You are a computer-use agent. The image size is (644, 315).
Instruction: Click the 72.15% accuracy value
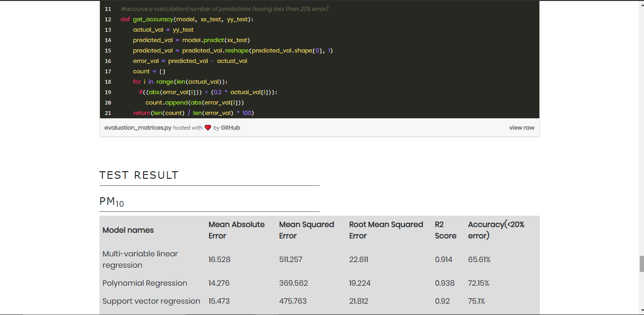(479, 283)
